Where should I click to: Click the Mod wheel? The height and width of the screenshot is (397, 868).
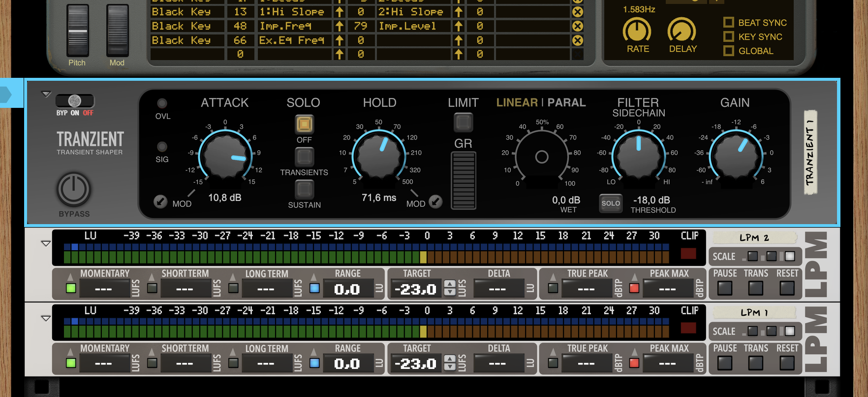tap(118, 31)
